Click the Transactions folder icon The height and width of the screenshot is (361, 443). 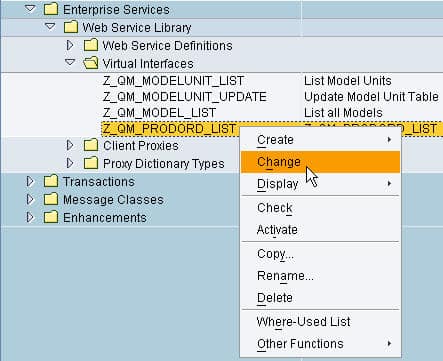(x=51, y=181)
